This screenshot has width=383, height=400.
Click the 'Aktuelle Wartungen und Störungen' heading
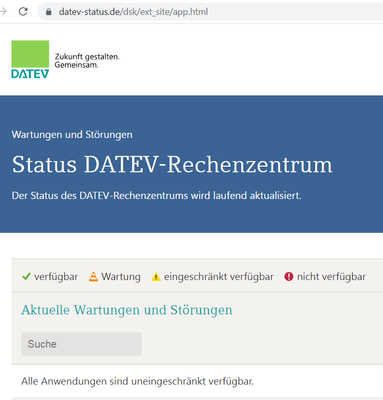(127, 310)
